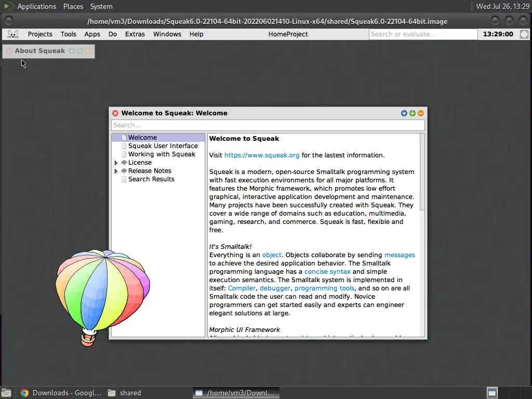Image resolution: width=532 pixels, height=399 pixels.
Task: Select 'Release Notes' topic
Action: (x=150, y=170)
